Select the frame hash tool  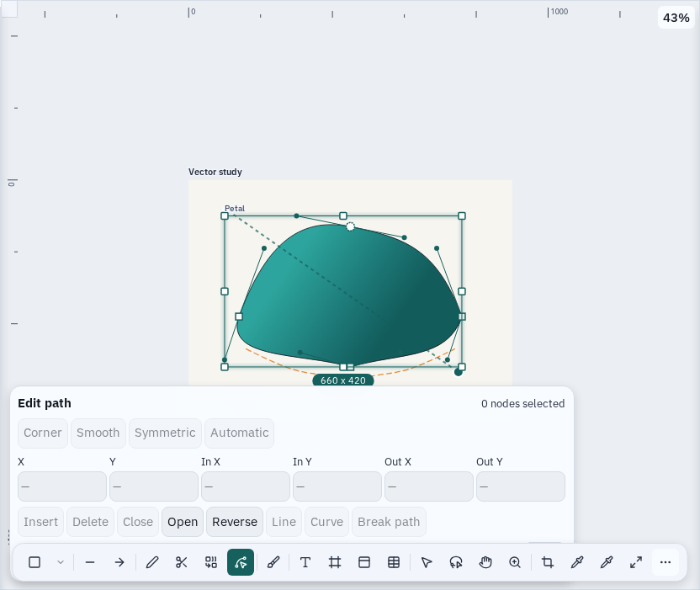tap(335, 562)
